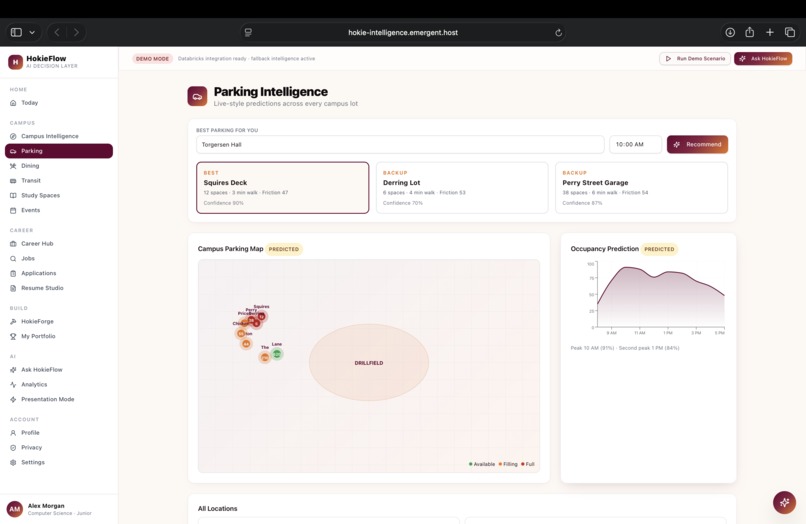806x524 pixels.
Task: Click the Jobs search icon
Action: coord(13,259)
